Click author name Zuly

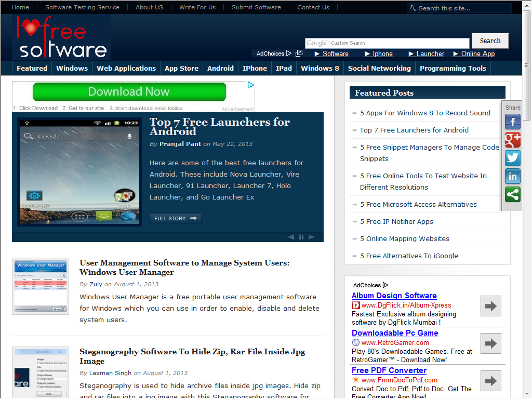96,284
